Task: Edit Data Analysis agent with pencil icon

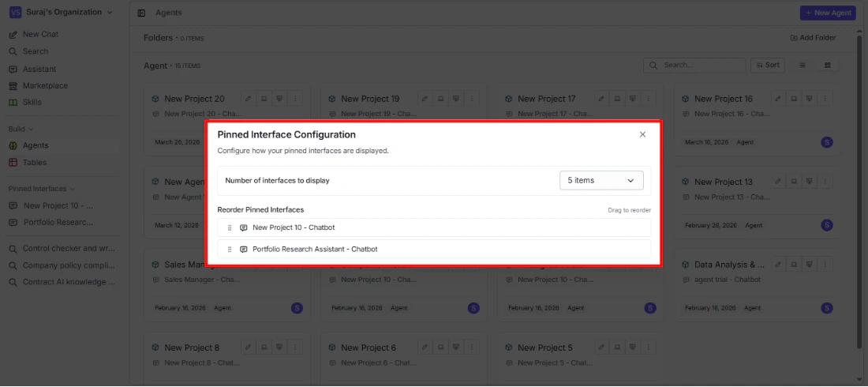Action: pos(778,265)
